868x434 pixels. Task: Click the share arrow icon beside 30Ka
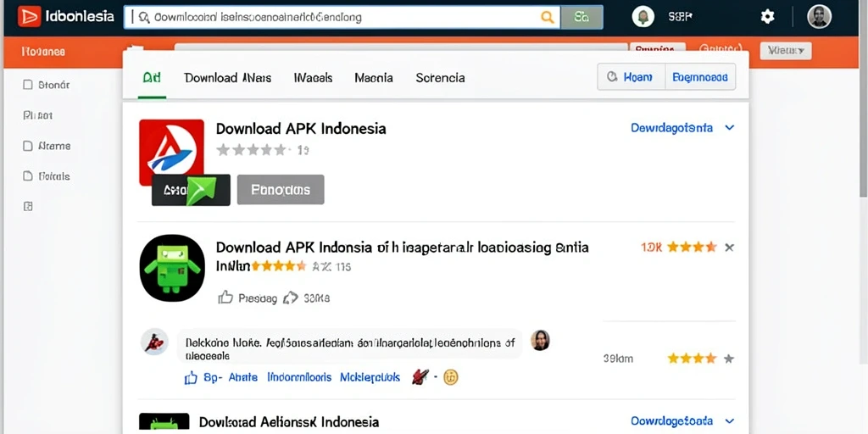[x=291, y=298]
